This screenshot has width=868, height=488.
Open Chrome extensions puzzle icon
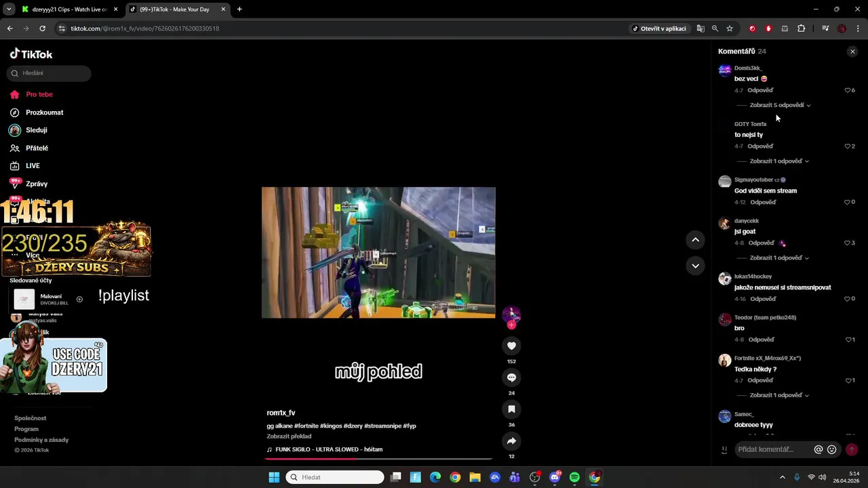[802, 28]
